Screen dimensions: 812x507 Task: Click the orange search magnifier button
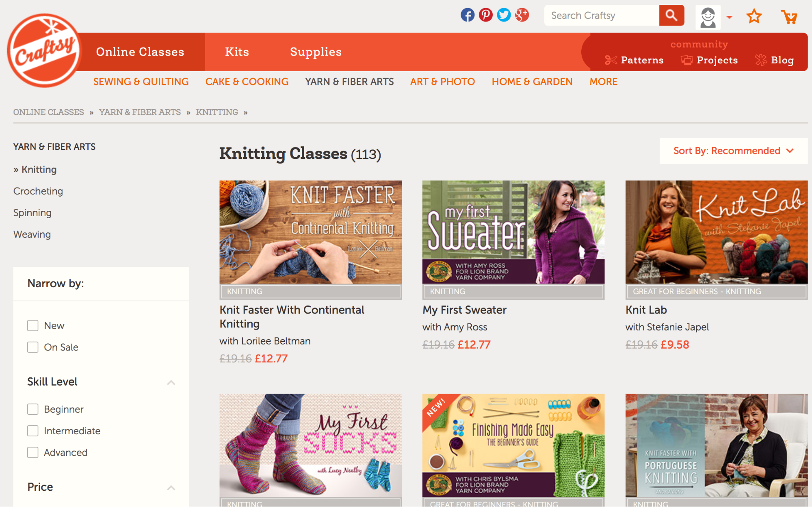[x=671, y=15]
